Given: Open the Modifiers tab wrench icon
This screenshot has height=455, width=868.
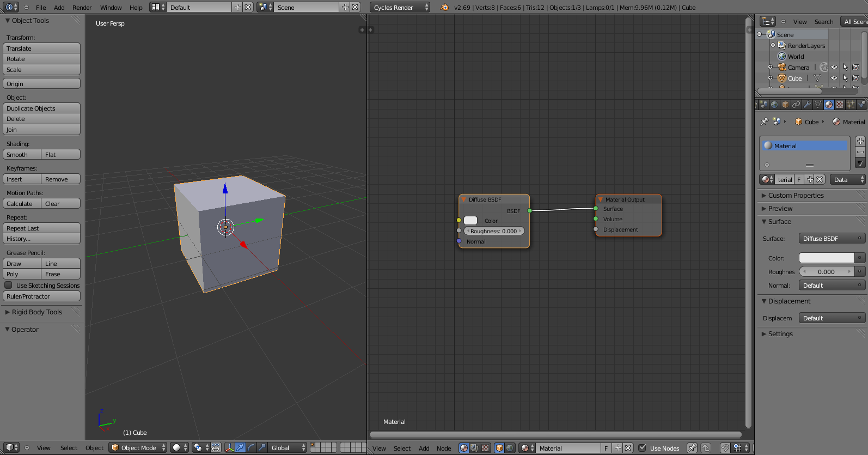Looking at the screenshot, I should pos(807,105).
